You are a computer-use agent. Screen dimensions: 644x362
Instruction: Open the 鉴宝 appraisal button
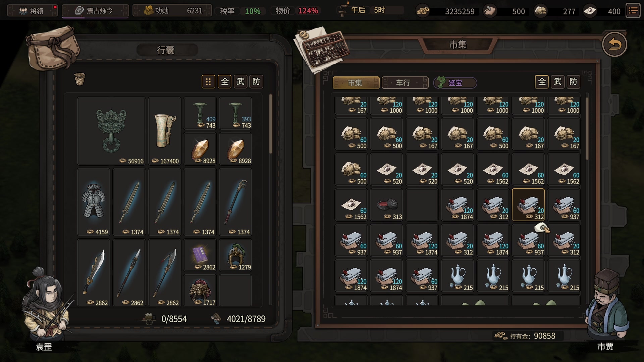(455, 83)
